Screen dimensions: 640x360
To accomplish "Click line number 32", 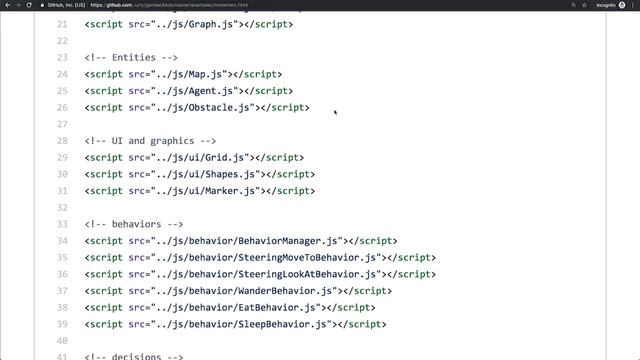I will coord(62,208).
